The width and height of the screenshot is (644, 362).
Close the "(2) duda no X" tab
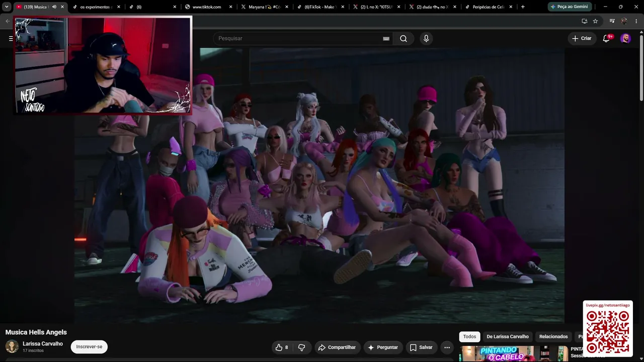coord(455,7)
